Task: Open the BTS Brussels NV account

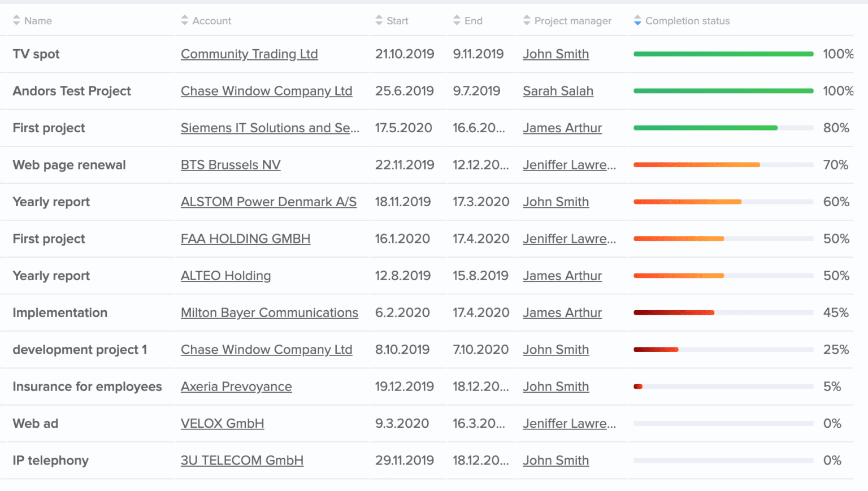Action: pos(231,165)
